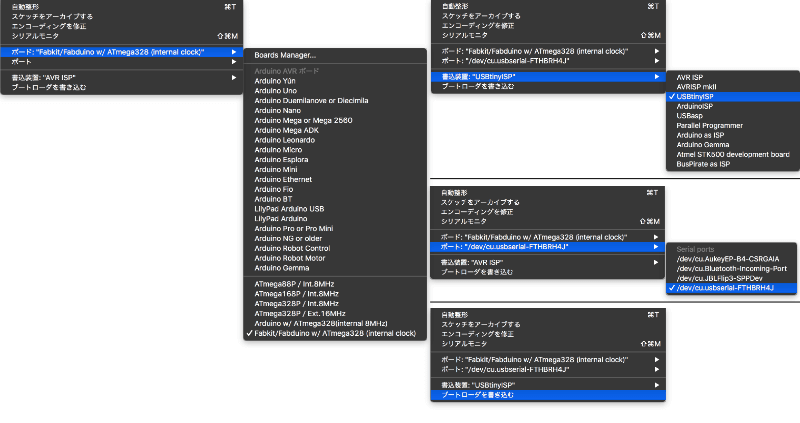Click the highlighted ボード Fabkit/Fabduino menu entry

point(121,52)
